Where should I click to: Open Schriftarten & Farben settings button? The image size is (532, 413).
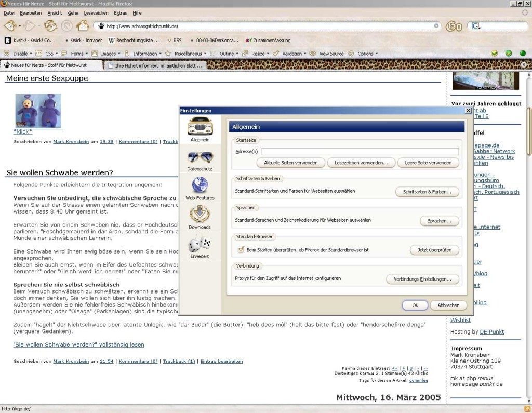[x=427, y=192]
